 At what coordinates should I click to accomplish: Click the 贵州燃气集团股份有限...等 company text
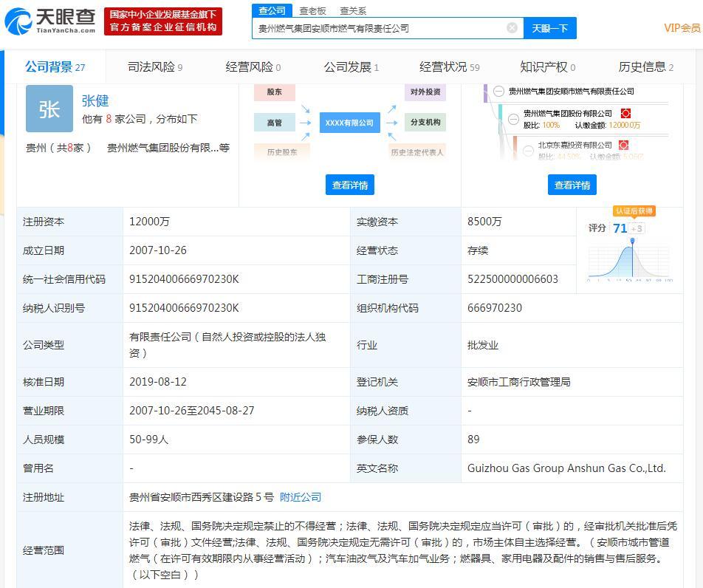coord(168,148)
